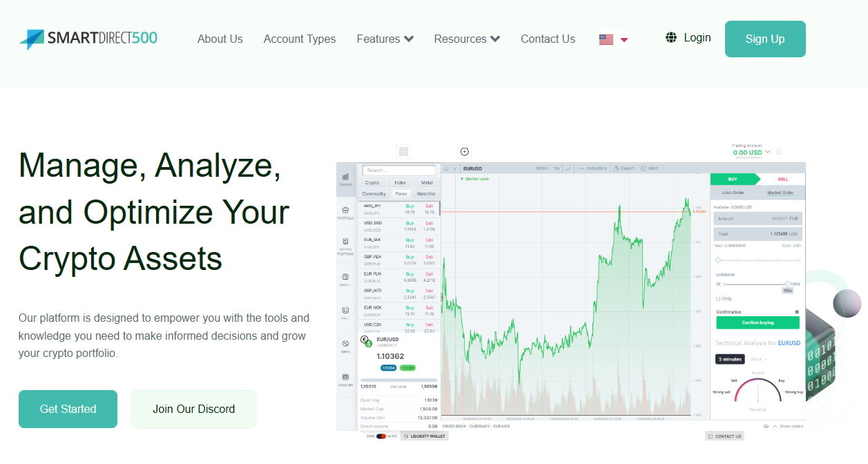
Task: Click the notification bell icon
Action: (780, 151)
